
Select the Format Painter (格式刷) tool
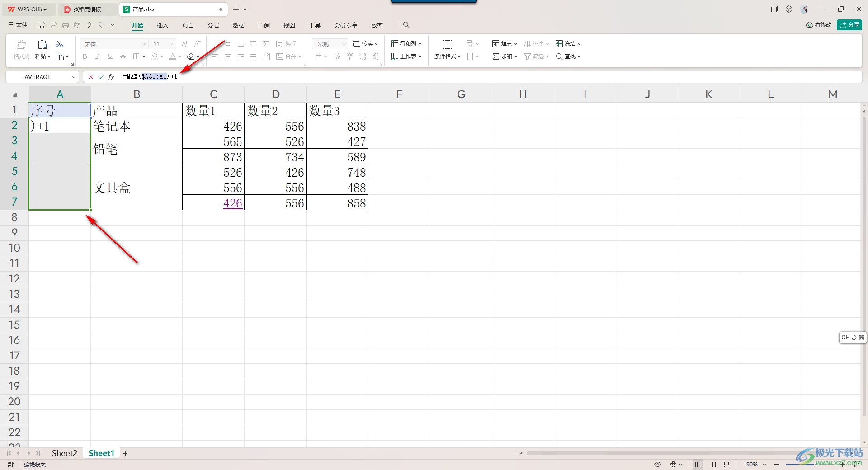click(21, 50)
